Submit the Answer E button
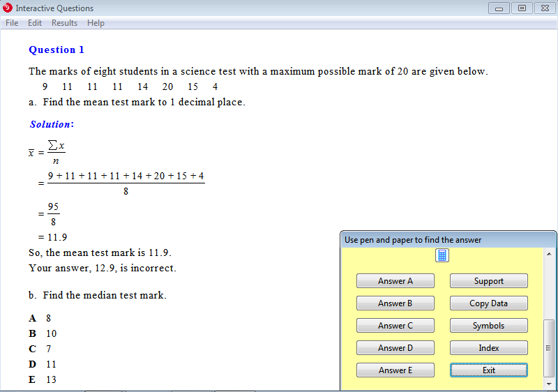The width and height of the screenshot is (558, 392). [395, 370]
